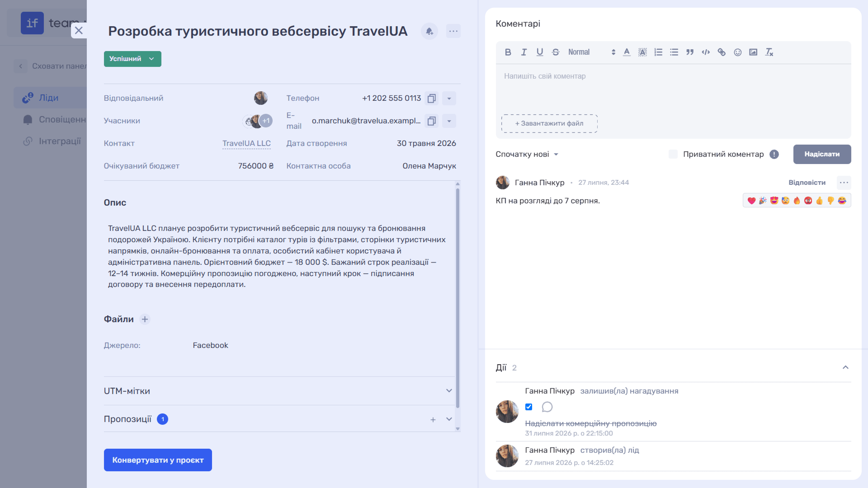The width and height of the screenshot is (868, 488).
Task: Reply to comment via Відповісти
Action: (807, 183)
